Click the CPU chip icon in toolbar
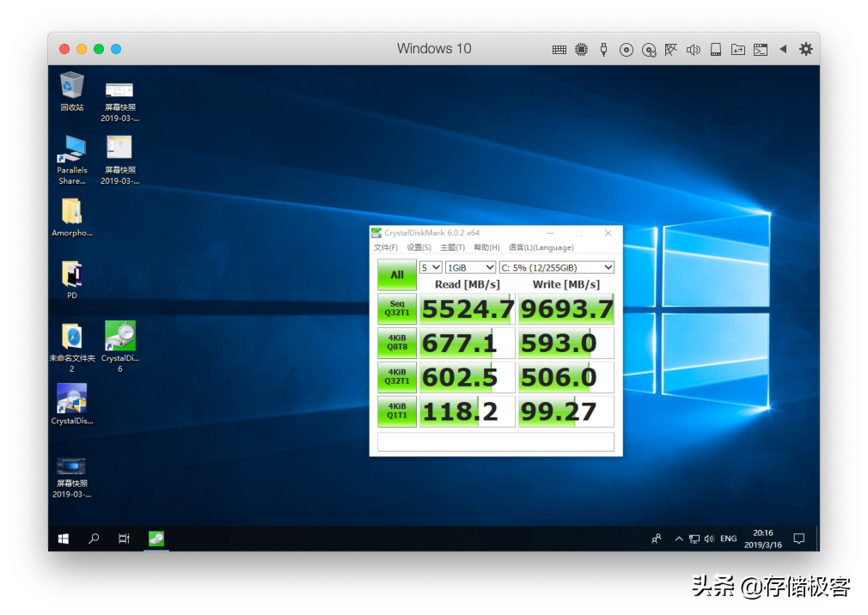Viewport: 868px width, 615px height. click(x=581, y=50)
